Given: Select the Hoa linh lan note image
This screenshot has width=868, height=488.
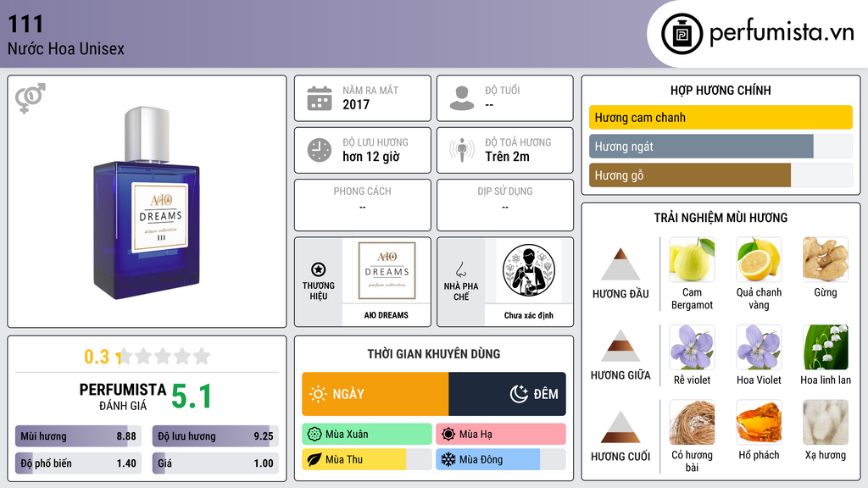Looking at the screenshot, I should tap(826, 347).
